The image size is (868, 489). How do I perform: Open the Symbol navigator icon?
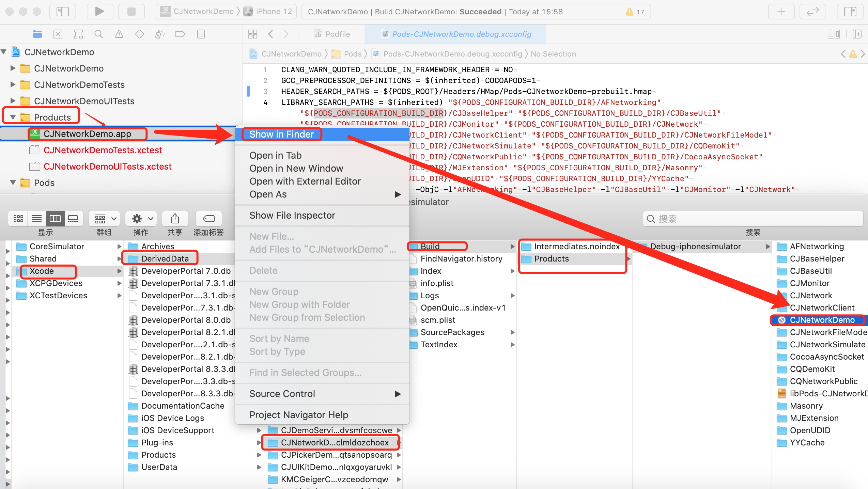pyautogui.click(x=78, y=34)
